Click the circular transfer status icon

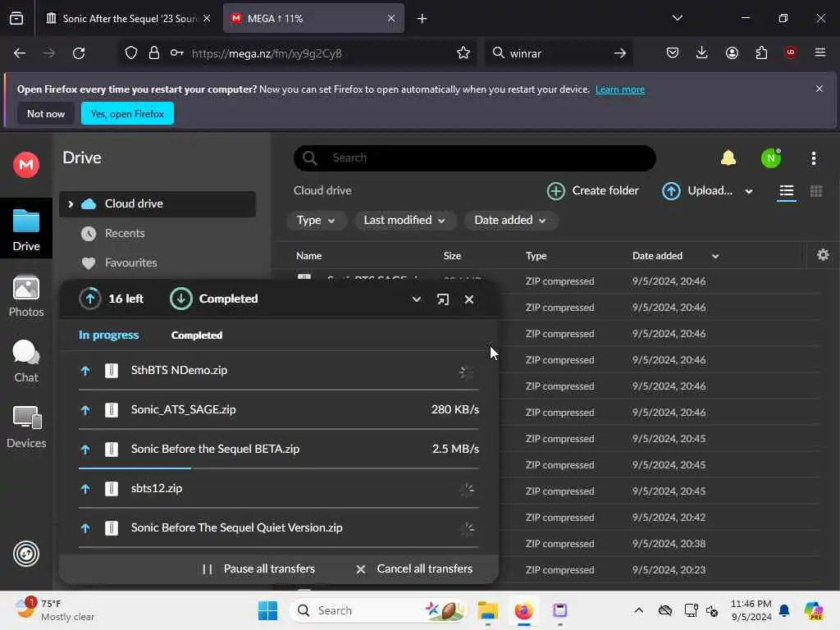[26, 554]
